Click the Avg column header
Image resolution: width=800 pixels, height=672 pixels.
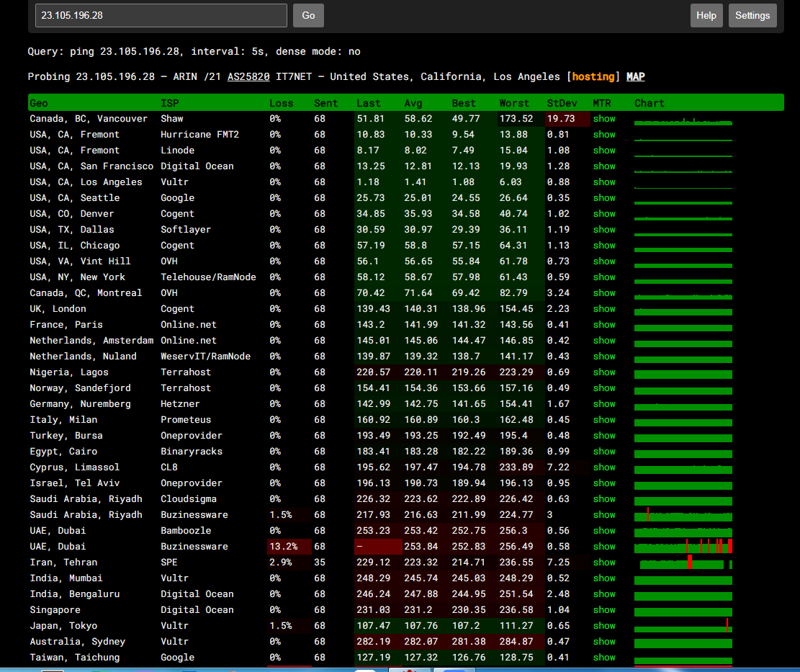click(x=413, y=103)
